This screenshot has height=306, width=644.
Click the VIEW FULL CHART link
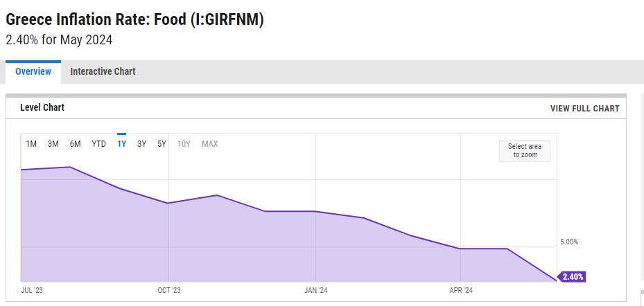(x=585, y=108)
